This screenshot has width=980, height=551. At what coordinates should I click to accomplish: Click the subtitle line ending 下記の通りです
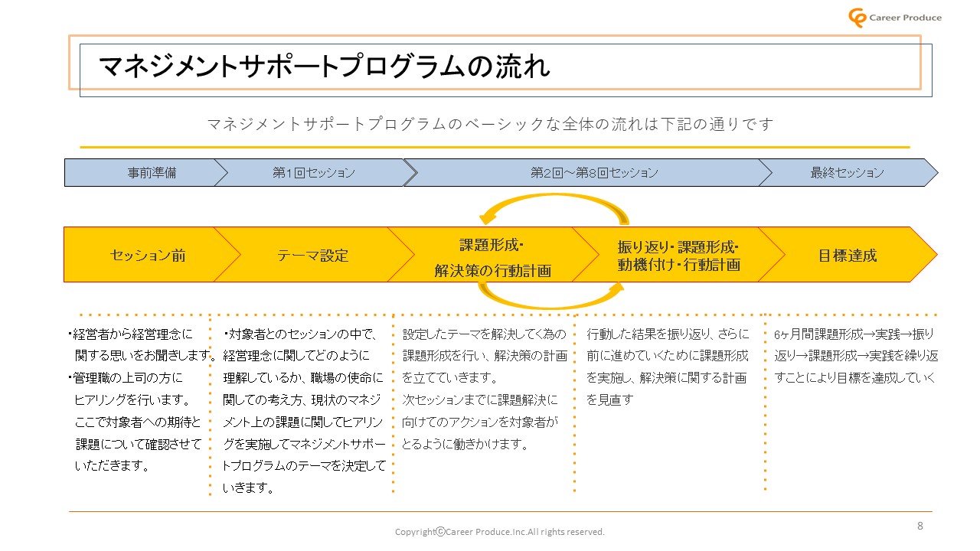(x=491, y=124)
